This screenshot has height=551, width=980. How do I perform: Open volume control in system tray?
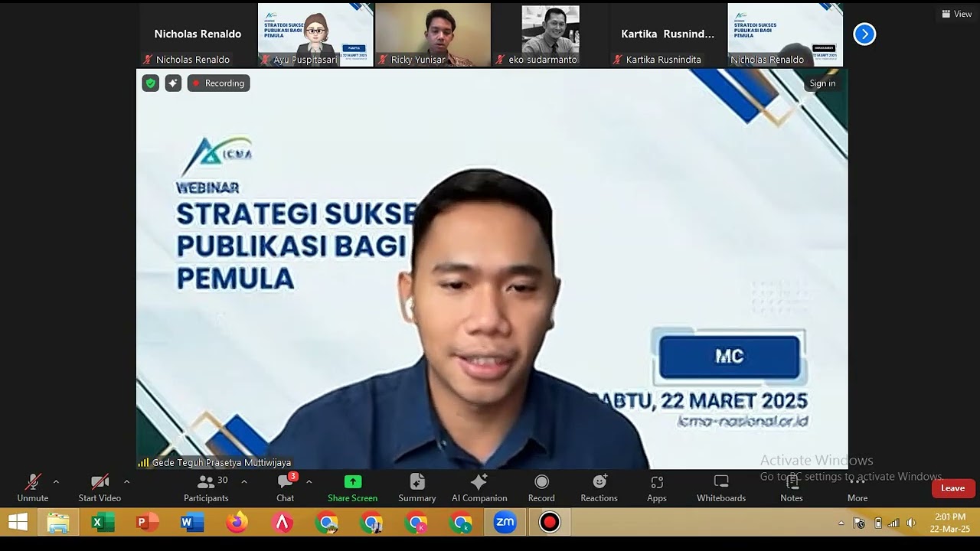pos(911,523)
